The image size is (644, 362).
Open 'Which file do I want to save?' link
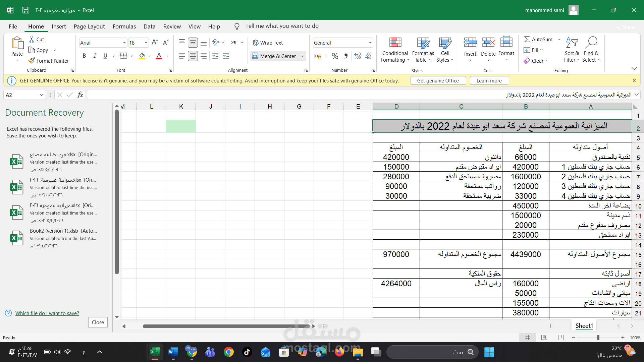point(47,313)
